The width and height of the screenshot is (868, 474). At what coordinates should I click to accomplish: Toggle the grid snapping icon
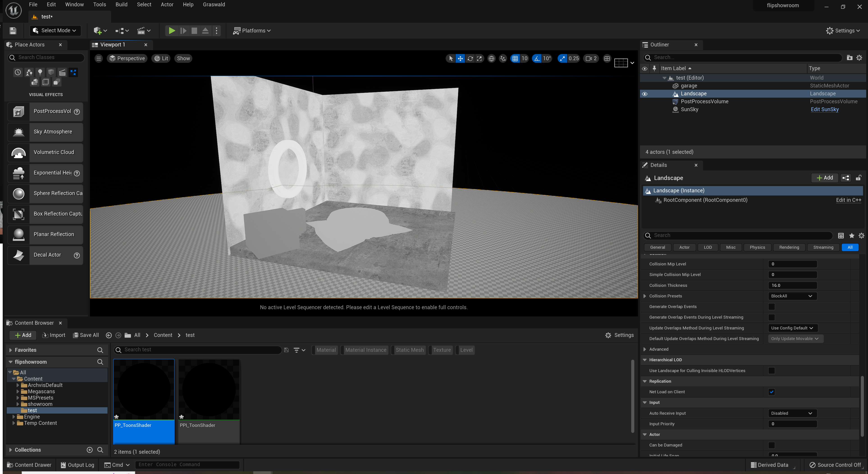click(x=515, y=58)
